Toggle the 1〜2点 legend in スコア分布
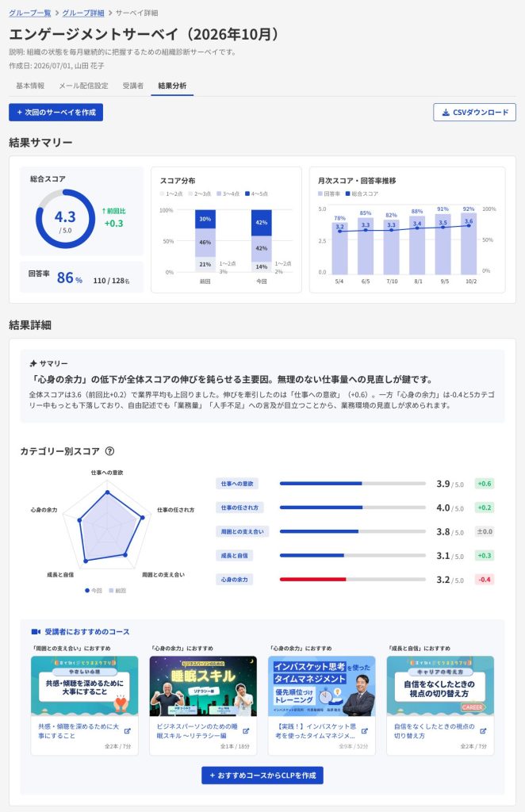Viewport: 525px width, 812px height. click(x=171, y=193)
